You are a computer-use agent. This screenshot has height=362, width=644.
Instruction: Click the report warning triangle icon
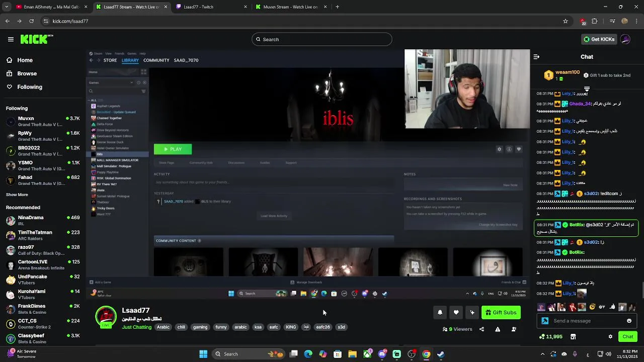coord(498,329)
